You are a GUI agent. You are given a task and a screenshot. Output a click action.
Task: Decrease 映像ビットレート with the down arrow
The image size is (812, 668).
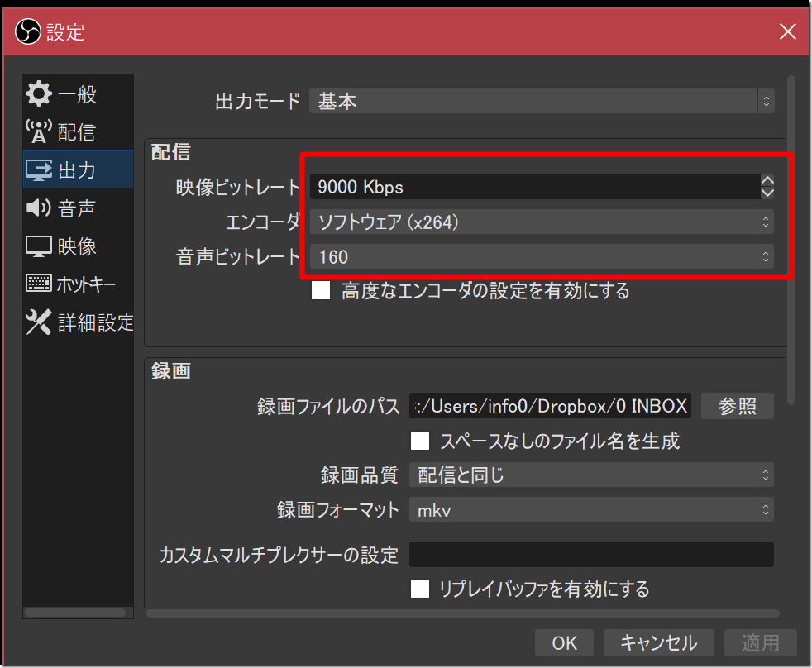(767, 193)
